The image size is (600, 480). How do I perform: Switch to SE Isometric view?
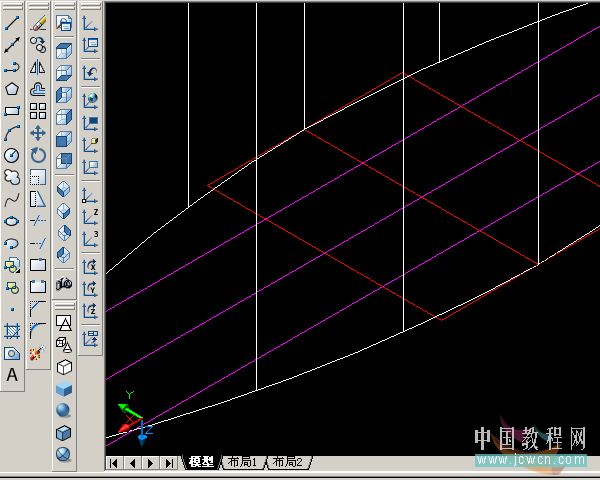(64, 211)
